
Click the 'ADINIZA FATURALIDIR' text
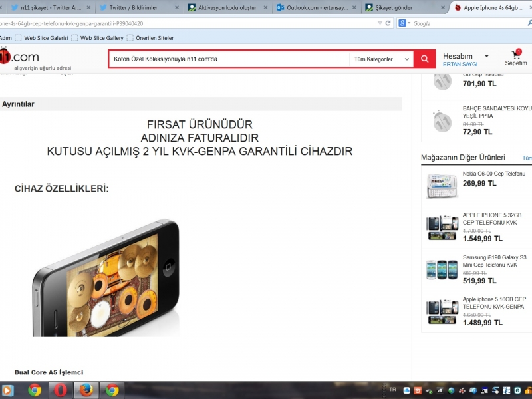coord(199,138)
